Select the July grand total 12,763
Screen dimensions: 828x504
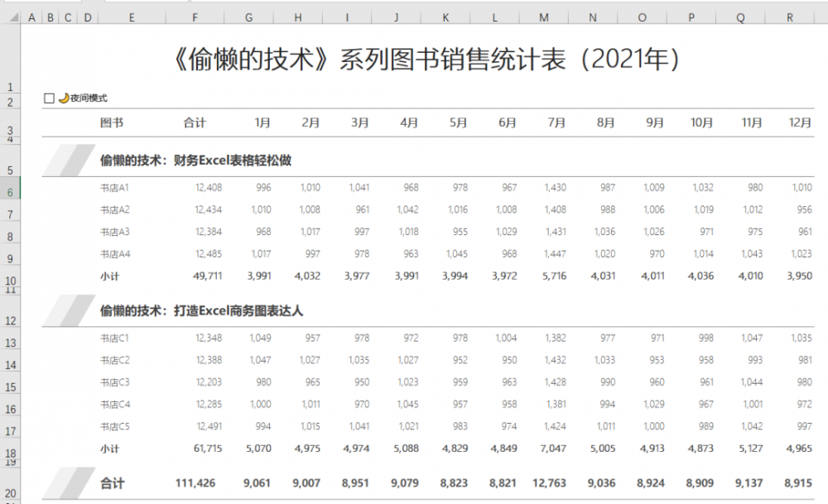click(549, 483)
